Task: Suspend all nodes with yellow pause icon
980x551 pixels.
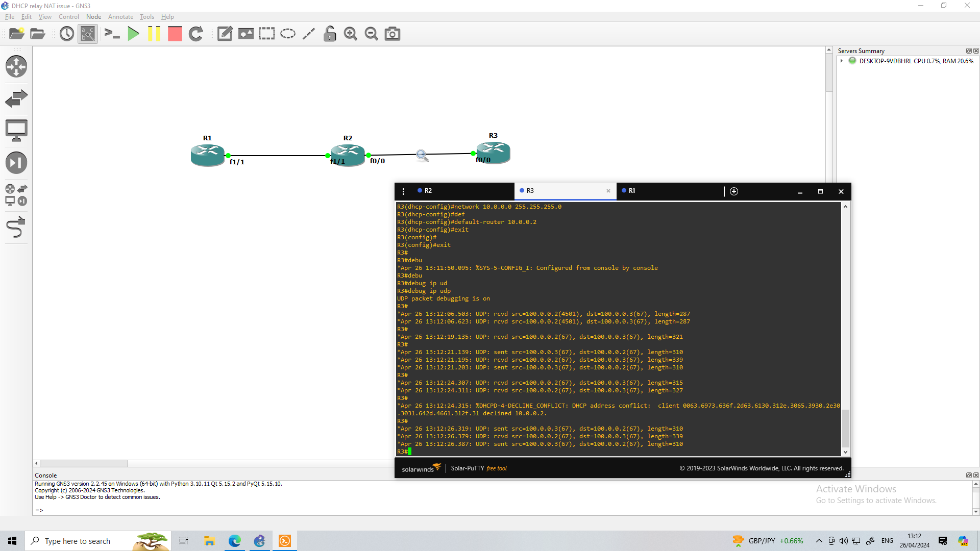Action: [x=154, y=34]
